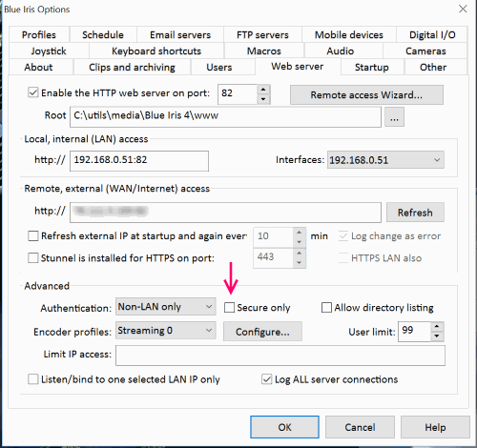Decrease HTTP port with down arrow
This screenshot has height=448, width=477.
(263, 99)
